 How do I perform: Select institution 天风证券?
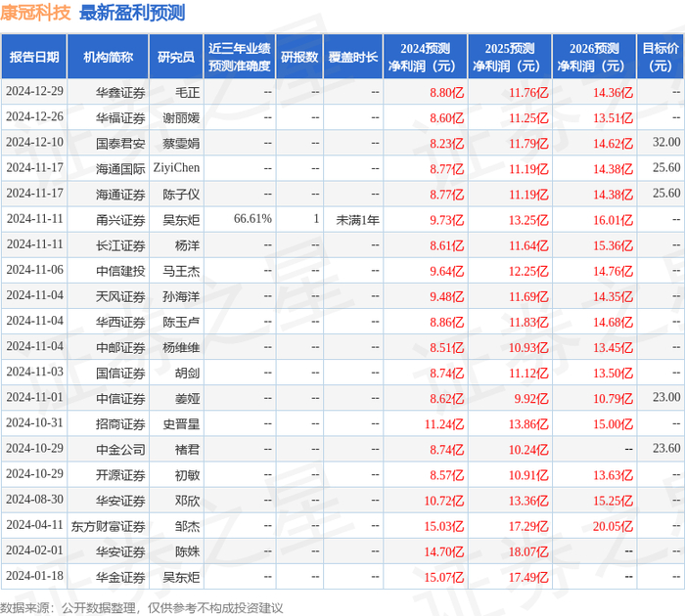(120, 297)
